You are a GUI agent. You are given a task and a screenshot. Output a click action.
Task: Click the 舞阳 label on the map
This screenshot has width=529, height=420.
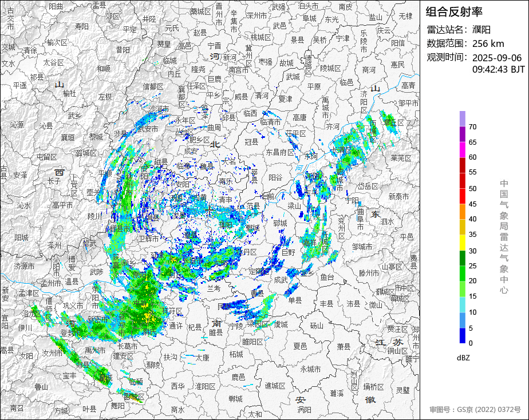[118, 406]
